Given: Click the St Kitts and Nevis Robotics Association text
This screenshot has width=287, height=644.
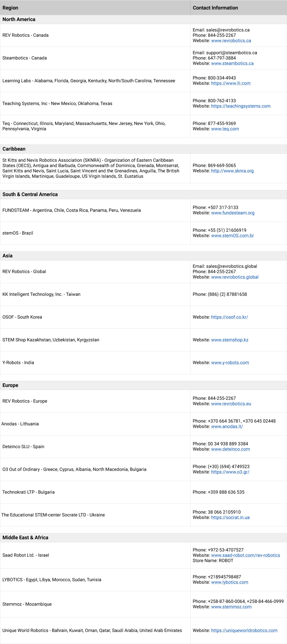Looking at the screenshot, I should tap(91, 168).
